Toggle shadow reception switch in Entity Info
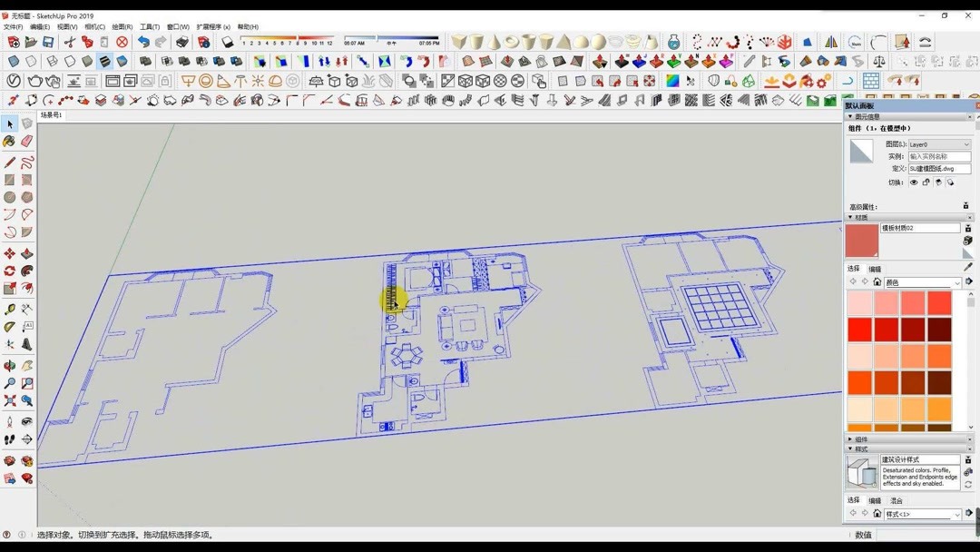The image size is (980, 552). click(x=951, y=182)
